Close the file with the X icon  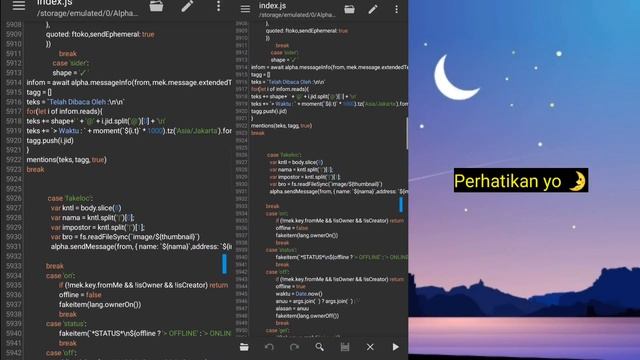(x=370, y=347)
